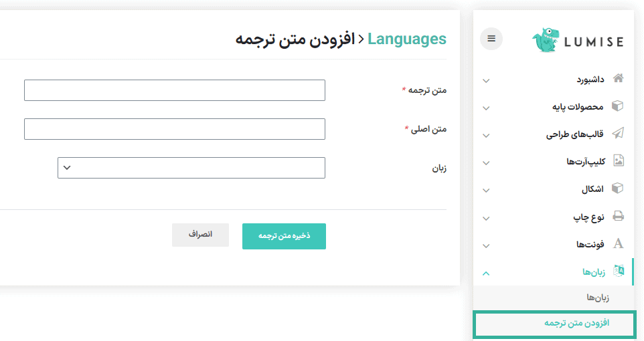Click the dashboard home icon
This screenshot has height=341, width=644.
619,79
